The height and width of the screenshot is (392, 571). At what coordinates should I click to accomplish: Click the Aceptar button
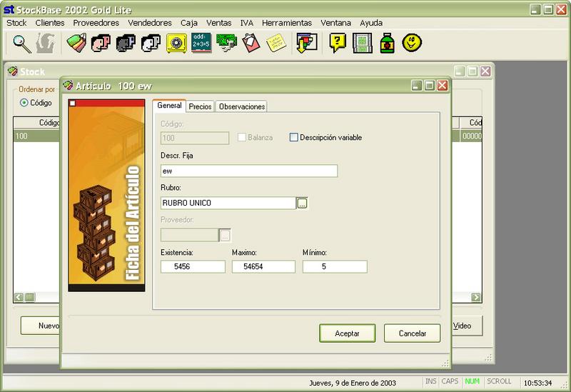[x=348, y=333]
